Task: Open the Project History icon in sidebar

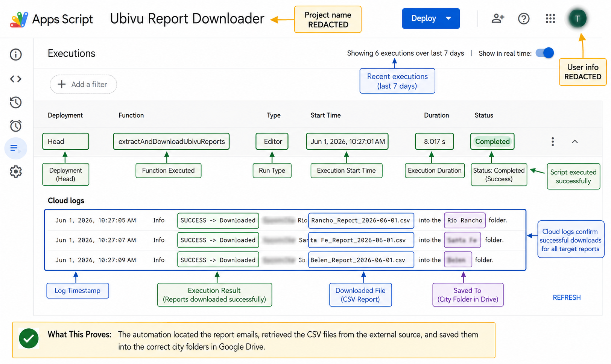Action: point(16,102)
